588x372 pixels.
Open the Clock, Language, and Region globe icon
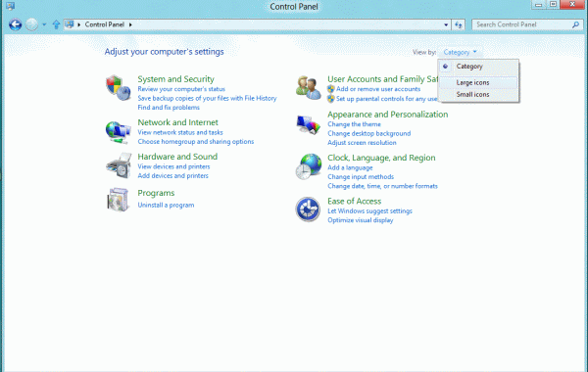pos(309,166)
